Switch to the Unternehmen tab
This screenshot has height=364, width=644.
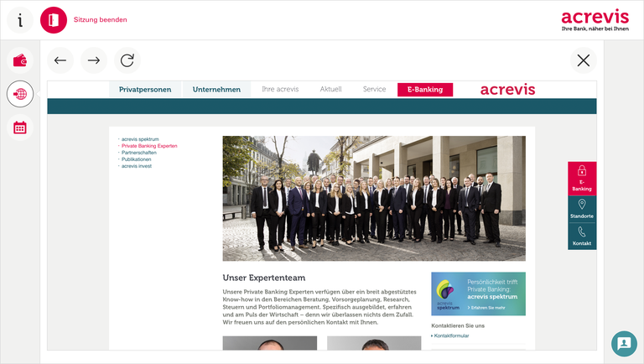tap(216, 90)
